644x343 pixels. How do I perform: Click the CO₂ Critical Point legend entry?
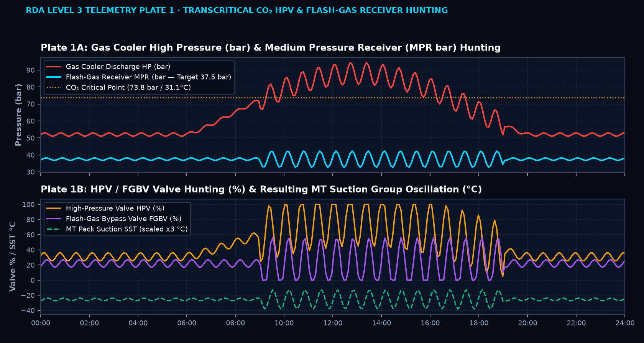pyautogui.click(x=118, y=87)
